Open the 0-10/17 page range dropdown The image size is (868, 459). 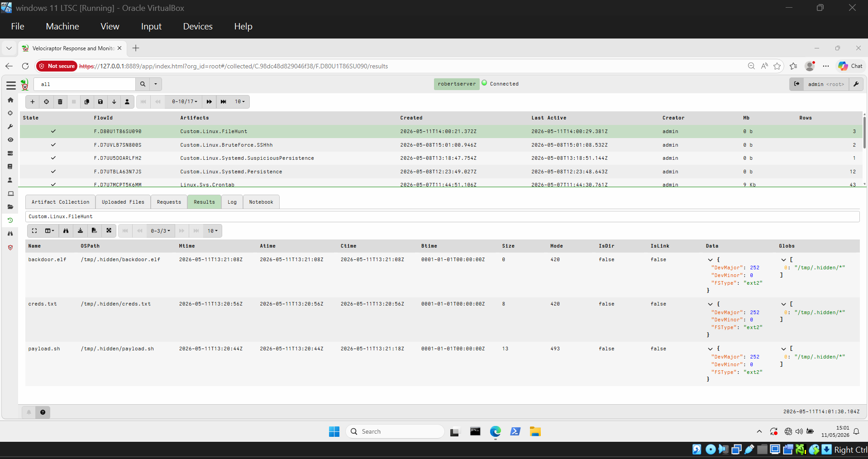[185, 102]
